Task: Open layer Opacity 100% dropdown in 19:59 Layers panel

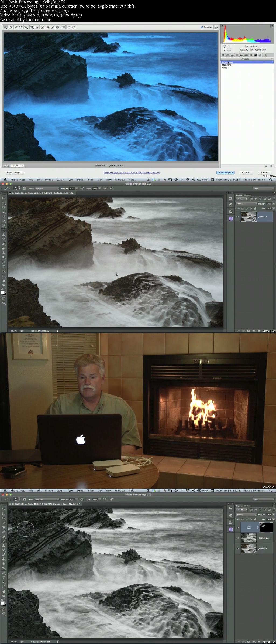Action: coord(273,514)
